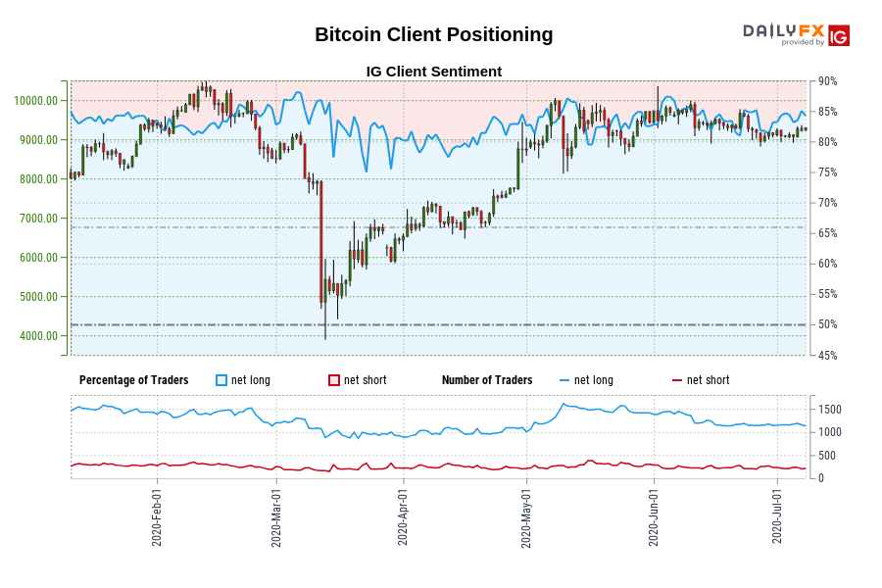Click the net short label under Percentage of Traders
This screenshot has height=588, width=882.
click(x=366, y=380)
